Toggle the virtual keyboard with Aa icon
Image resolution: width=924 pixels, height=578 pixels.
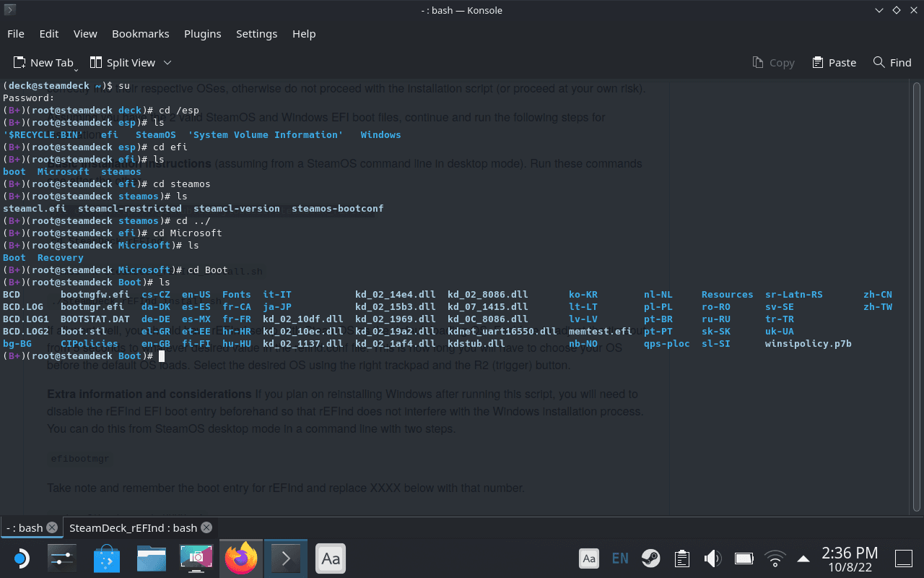coord(589,558)
